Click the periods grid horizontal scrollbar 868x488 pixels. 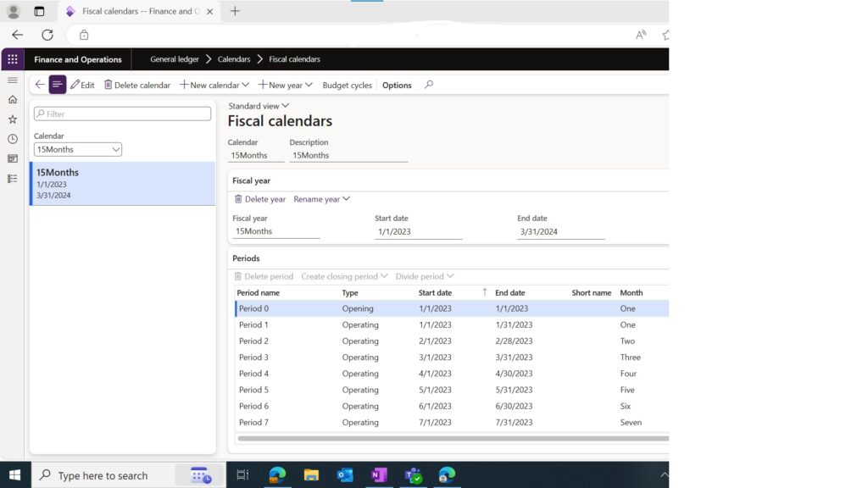453,438
